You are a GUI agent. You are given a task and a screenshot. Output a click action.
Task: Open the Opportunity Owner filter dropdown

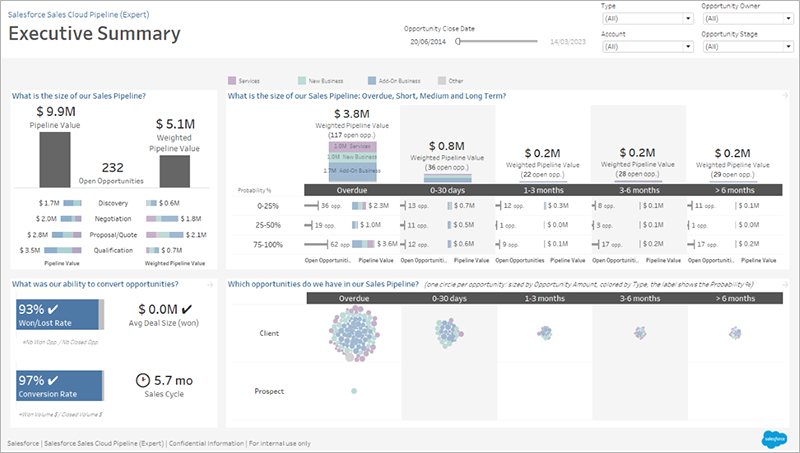747,19
